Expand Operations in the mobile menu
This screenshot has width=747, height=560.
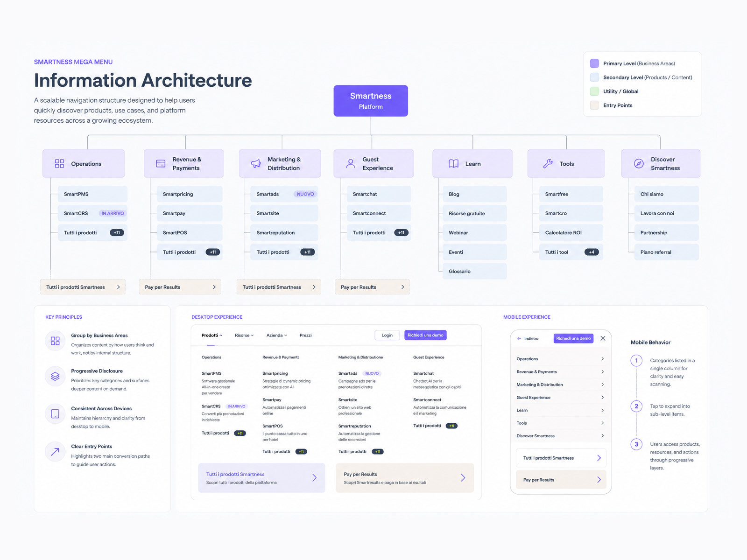560,359
